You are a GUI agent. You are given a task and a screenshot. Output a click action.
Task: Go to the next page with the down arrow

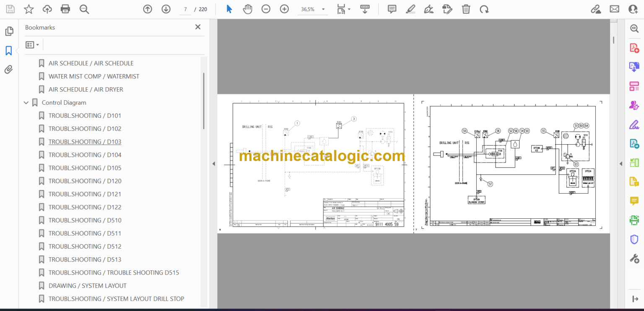(x=166, y=9)
